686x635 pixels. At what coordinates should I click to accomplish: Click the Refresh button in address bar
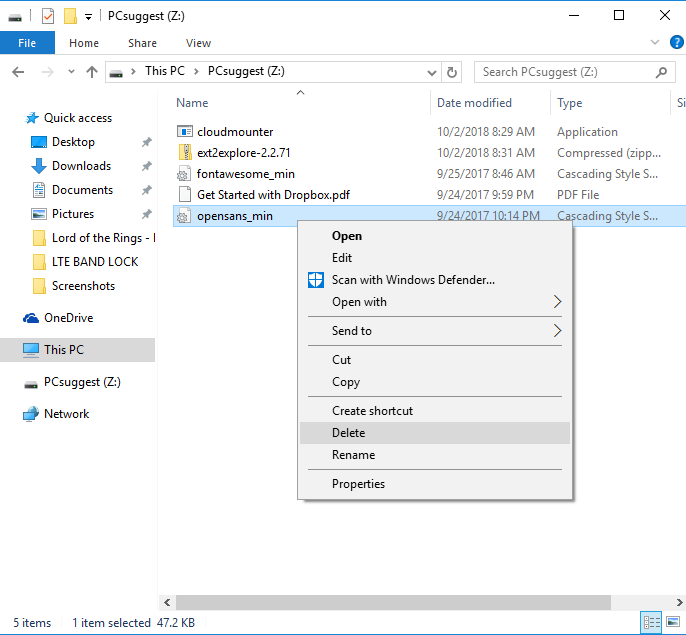point(452,72)
